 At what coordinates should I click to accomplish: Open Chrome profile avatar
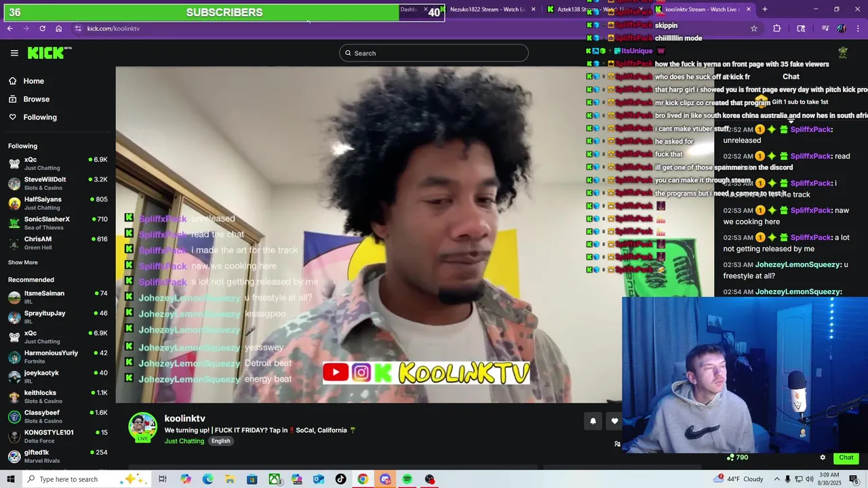point(842,28)
